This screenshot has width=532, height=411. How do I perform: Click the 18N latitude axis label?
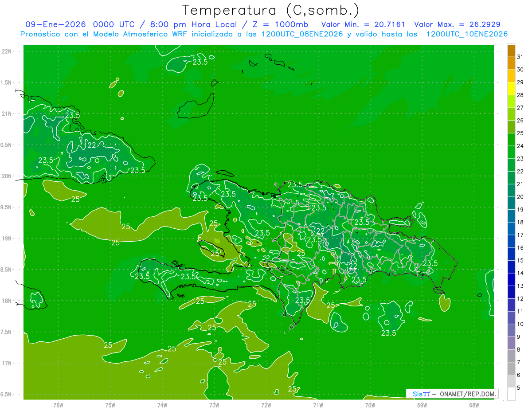click(x=7, y=301)
